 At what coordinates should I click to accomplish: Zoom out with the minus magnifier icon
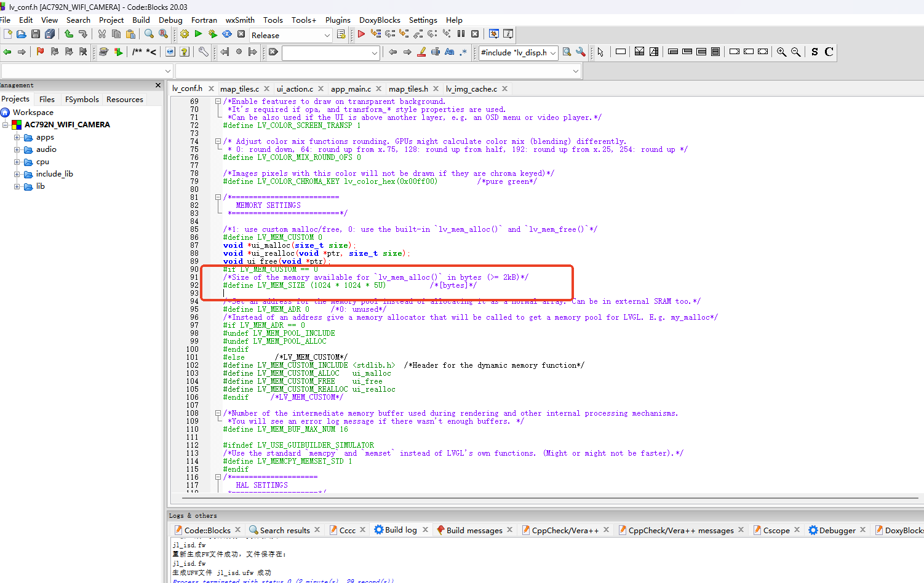pos(795,52)
